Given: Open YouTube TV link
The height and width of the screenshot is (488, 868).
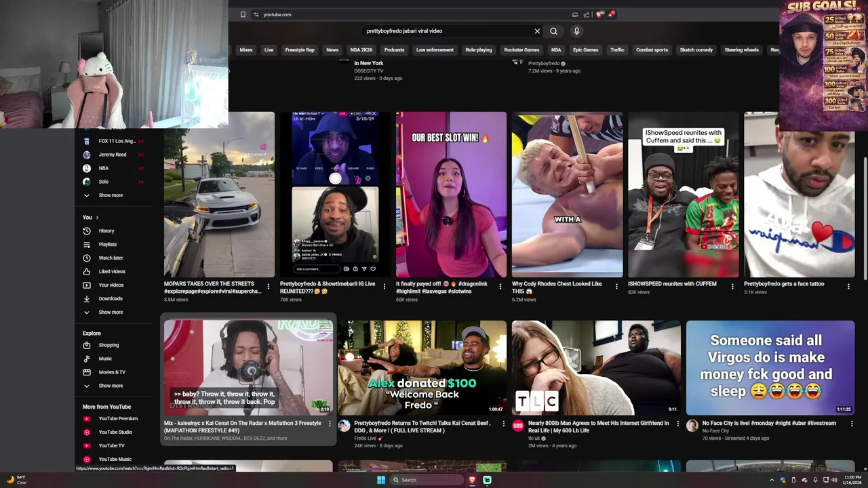Looking at the screenshot, I should (x=111, y=446).
